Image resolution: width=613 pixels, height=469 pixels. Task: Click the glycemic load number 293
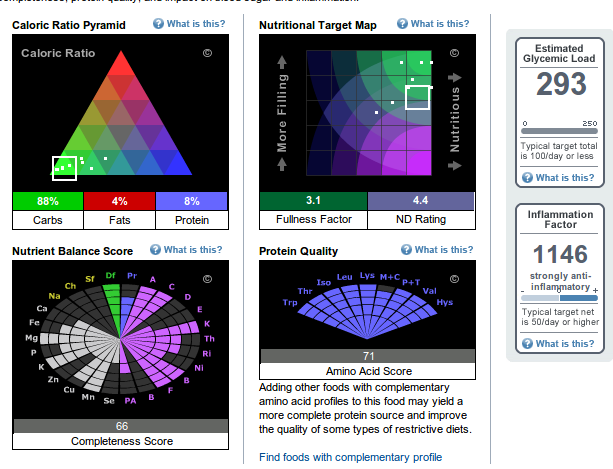coord(561,84)
